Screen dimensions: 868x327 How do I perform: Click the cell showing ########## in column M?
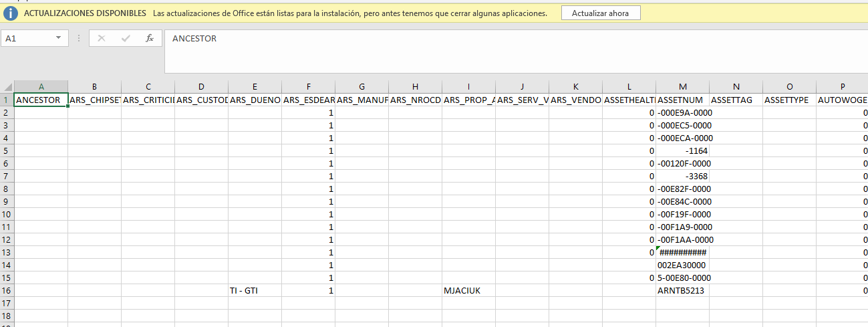point(682,253)
